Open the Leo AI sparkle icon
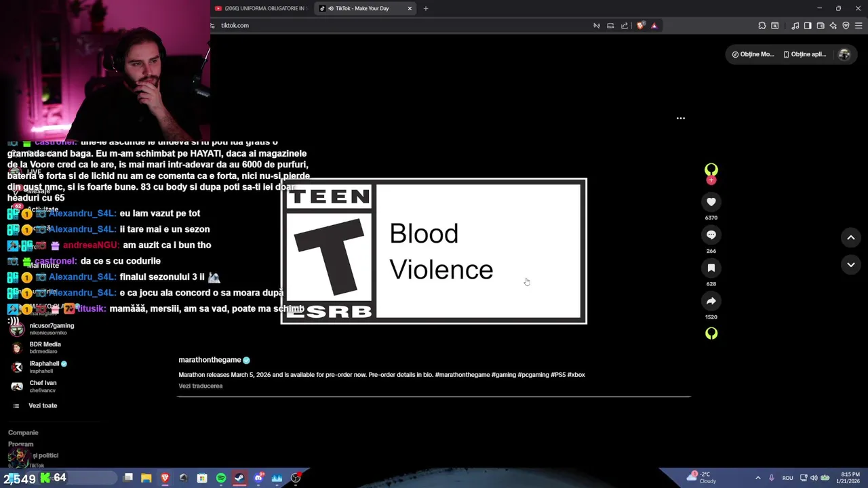Viewport: 868px width, 488px height. pyautogui.click(x=833, y=25)
